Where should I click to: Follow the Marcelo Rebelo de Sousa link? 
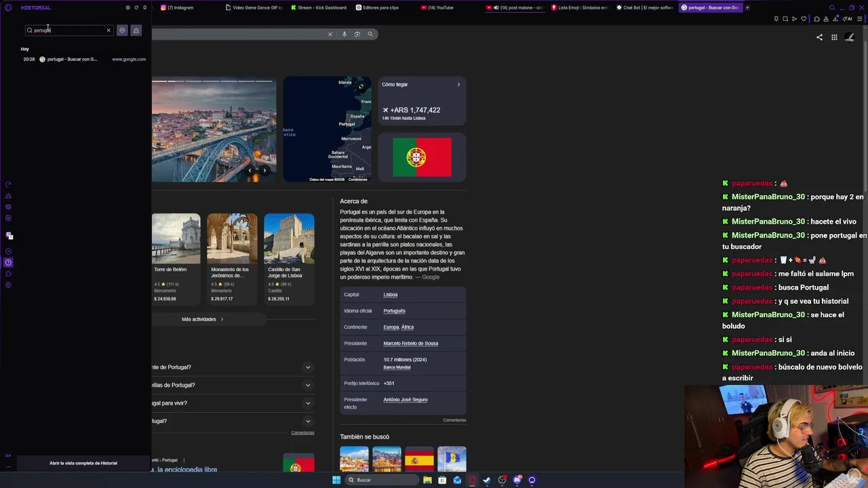[411, 344]
